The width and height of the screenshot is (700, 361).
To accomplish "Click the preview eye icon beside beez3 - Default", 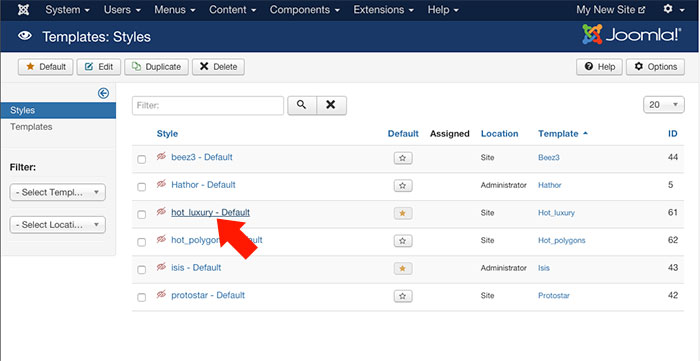I will tap(162, 156).
